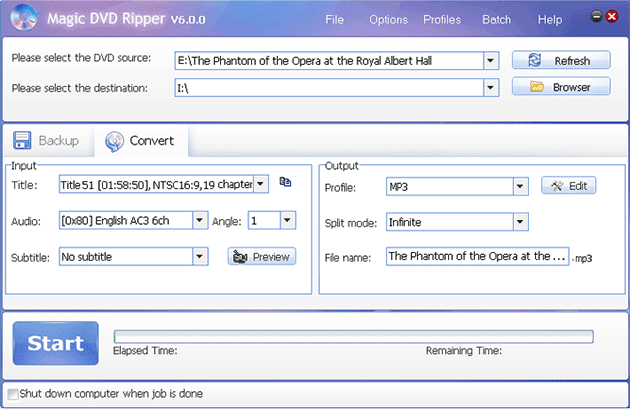Click the Backup floppy disk icon

tap(22, 140)
